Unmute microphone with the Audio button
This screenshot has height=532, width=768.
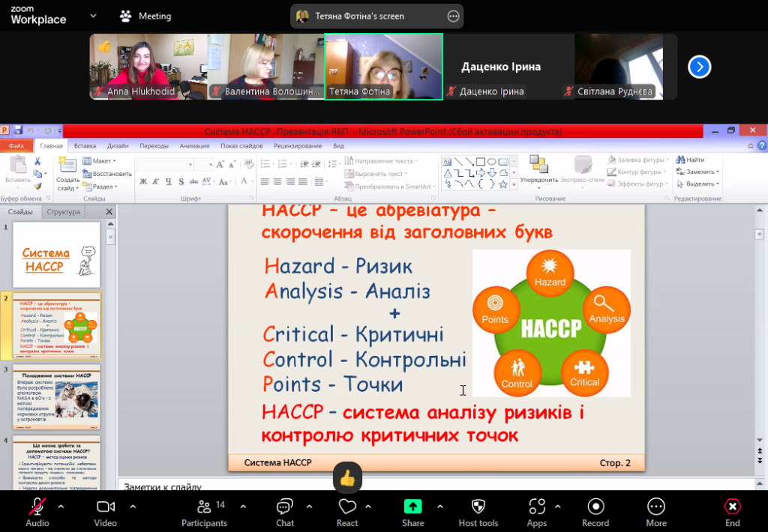[x=37, y=511]
